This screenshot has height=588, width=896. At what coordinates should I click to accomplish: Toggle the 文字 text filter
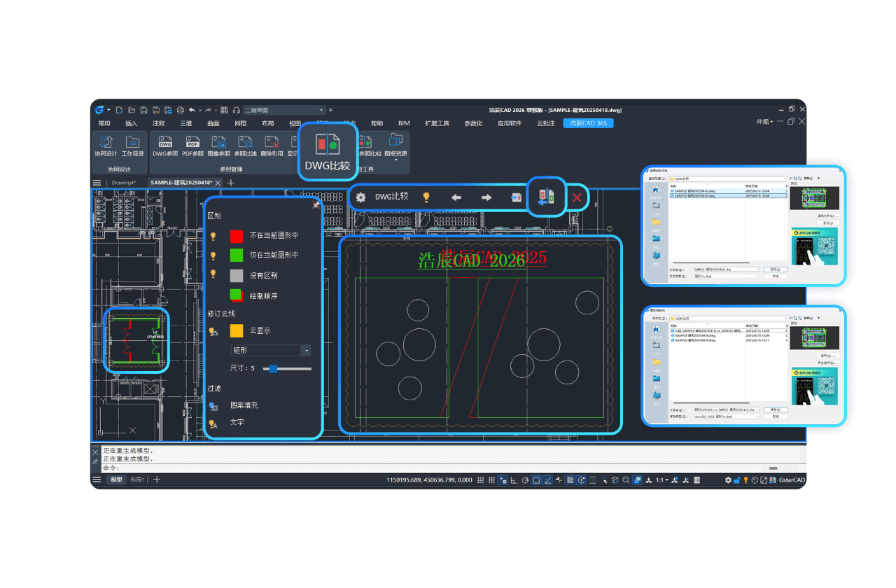[213, 423]
